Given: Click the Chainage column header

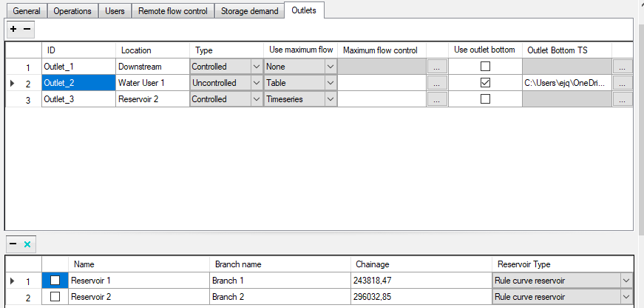Looking at the screenshot, I should (421, 264).
